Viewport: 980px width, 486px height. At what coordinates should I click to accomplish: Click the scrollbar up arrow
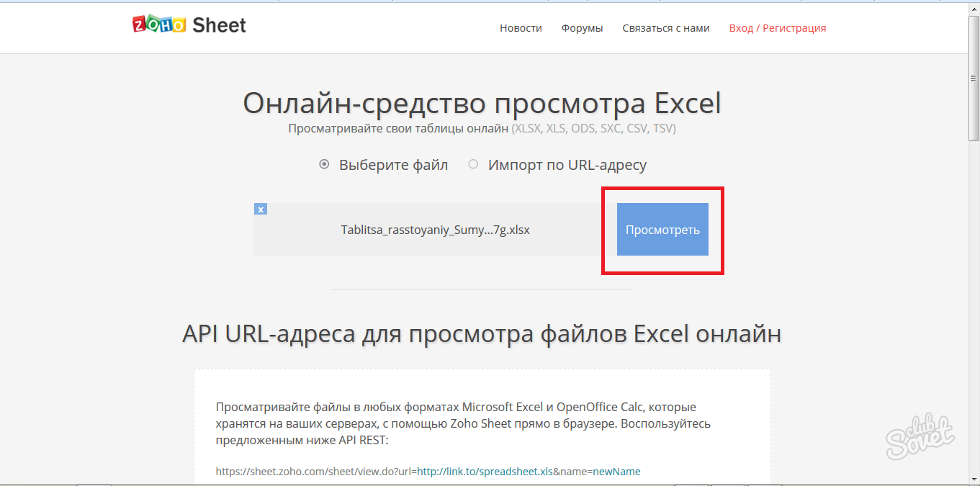(974, 7)
